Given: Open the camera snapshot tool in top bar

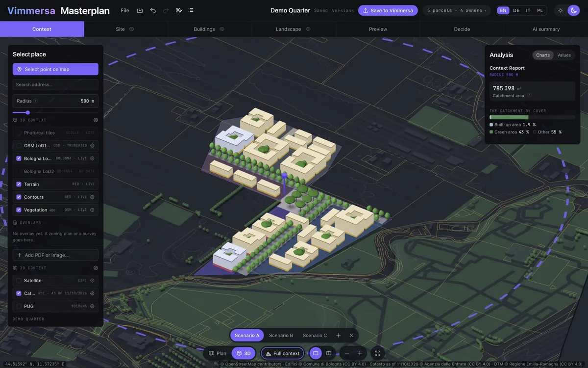Looking at the screenshot, I should pos(179,10).
